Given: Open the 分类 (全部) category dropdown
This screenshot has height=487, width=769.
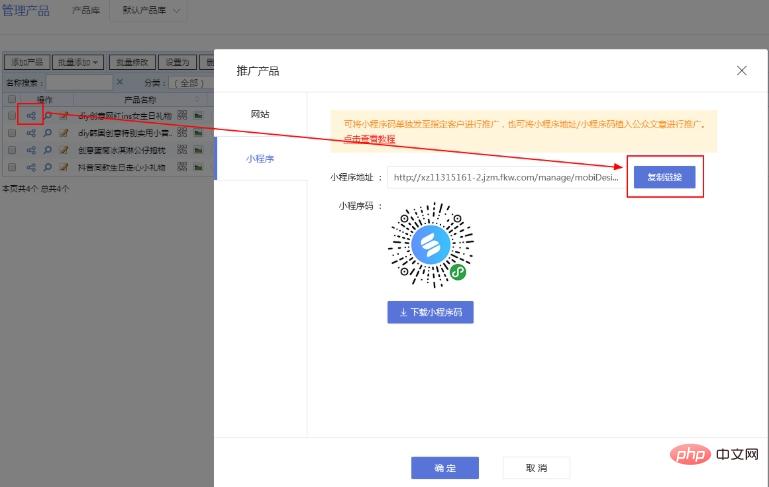Looking at the screenshot, I should 191,83.
